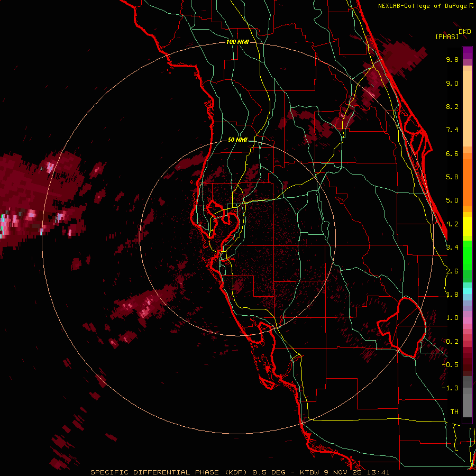Click the 50 NMI range ring label
This screenshot has height=476, width=476.
pyautogui.click(x=237, y=140)
